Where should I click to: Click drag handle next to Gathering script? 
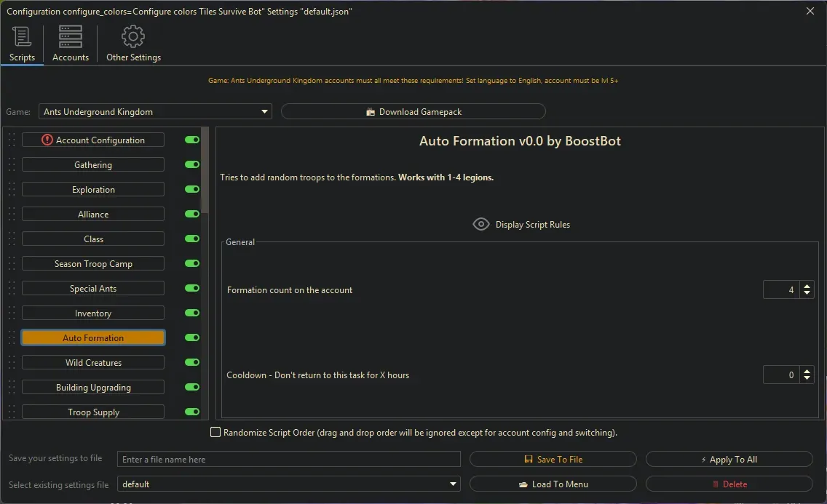tap(12, 165)
